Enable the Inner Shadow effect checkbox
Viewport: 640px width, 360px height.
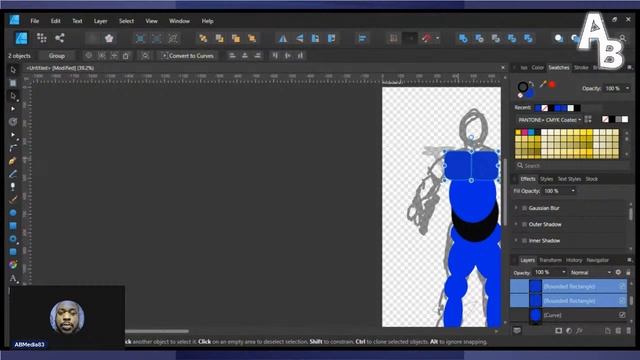click(524, 241)
